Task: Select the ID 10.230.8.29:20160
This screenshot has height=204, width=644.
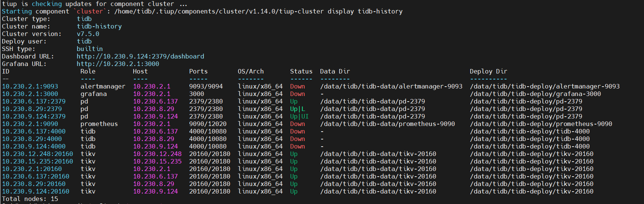Action: (34, 184)
